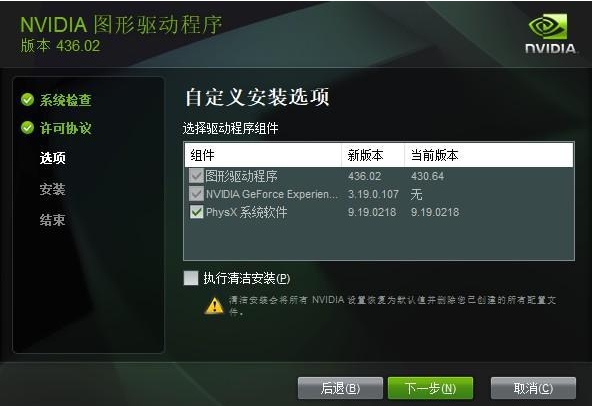The image size is (592, 406).
Task: Enable the 执行清洁安装 checkbox
Action: point(191,278)
